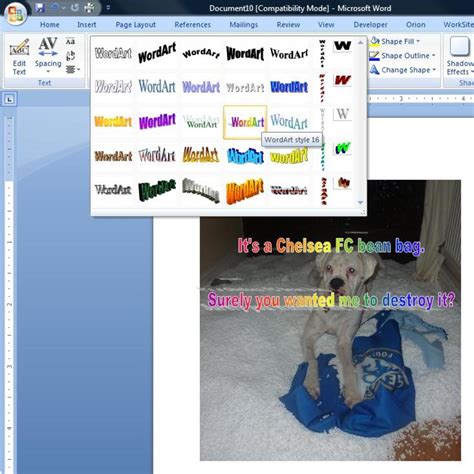Viewport: 474px width, 474px height.
Task: Open the Align Text dropdown
Action: click(72, 69)
